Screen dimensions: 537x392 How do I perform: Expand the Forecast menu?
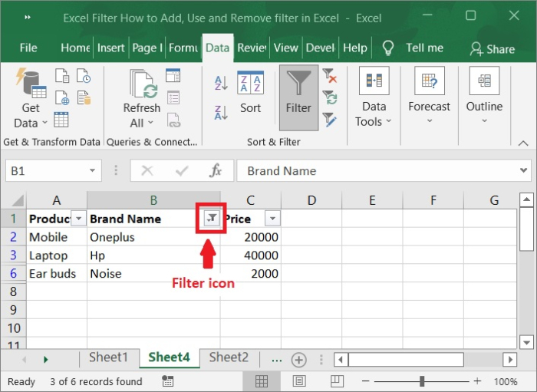point(429,96)
